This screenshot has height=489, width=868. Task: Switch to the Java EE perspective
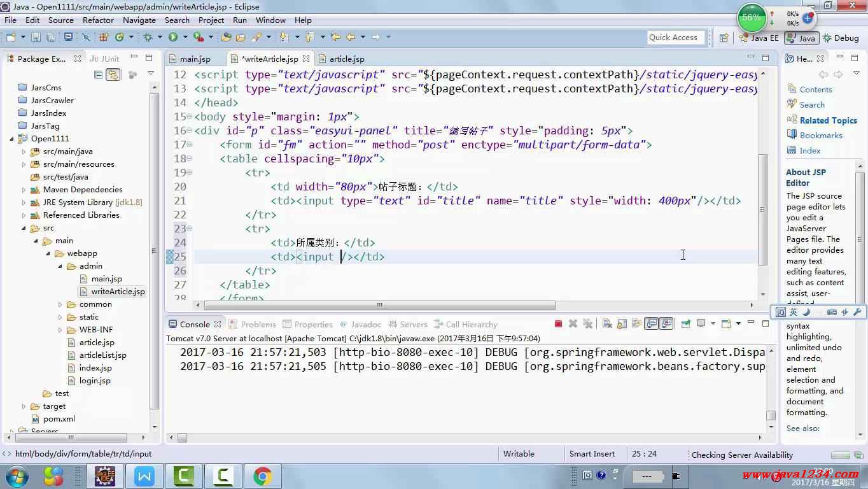click(x=759, y=38)
